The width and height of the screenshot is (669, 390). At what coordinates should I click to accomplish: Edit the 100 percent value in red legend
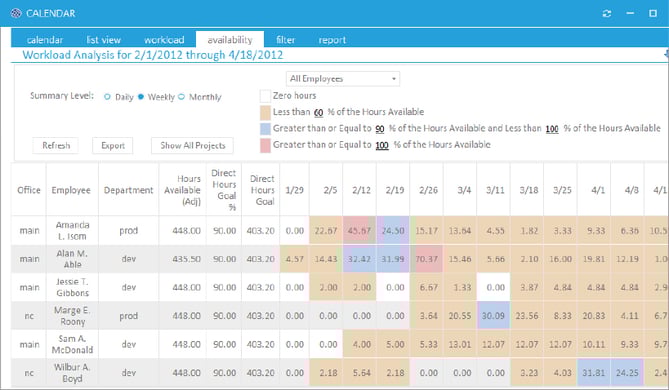click(382, 146)
